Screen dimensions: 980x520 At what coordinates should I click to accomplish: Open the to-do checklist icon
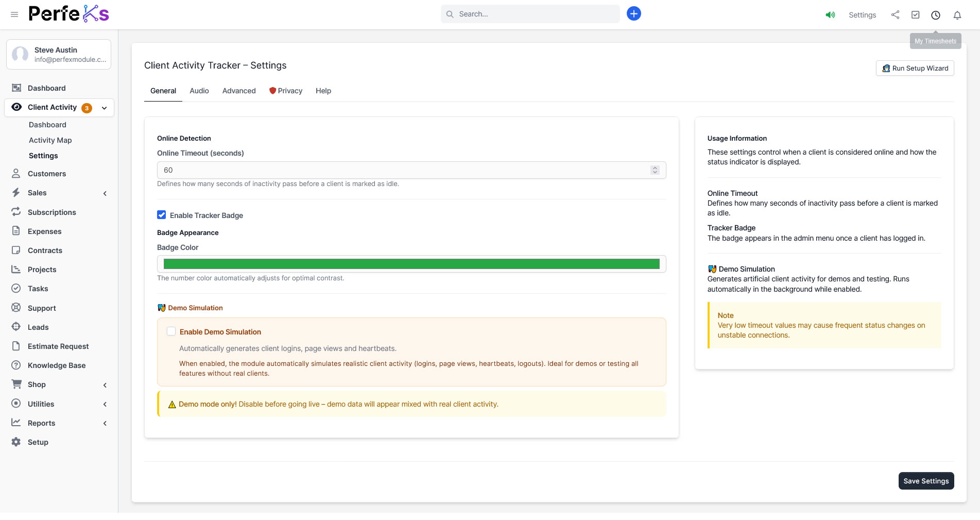click(x=915, y=15)
